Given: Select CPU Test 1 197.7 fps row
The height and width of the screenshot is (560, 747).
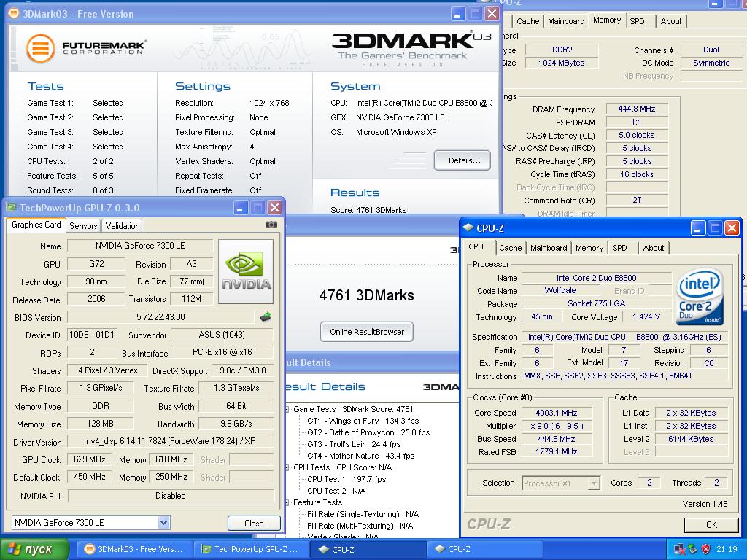Looking at the screenshot, I should point(347,479).
